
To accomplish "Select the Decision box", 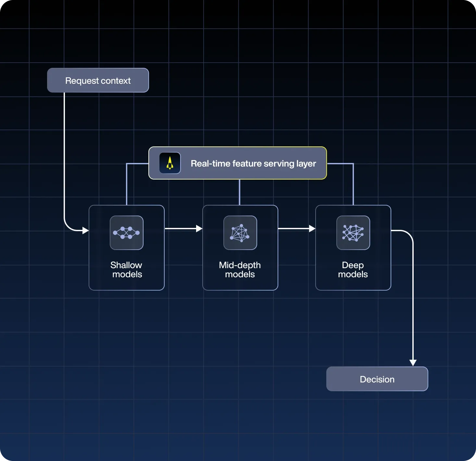I will (x=377, y=379).
